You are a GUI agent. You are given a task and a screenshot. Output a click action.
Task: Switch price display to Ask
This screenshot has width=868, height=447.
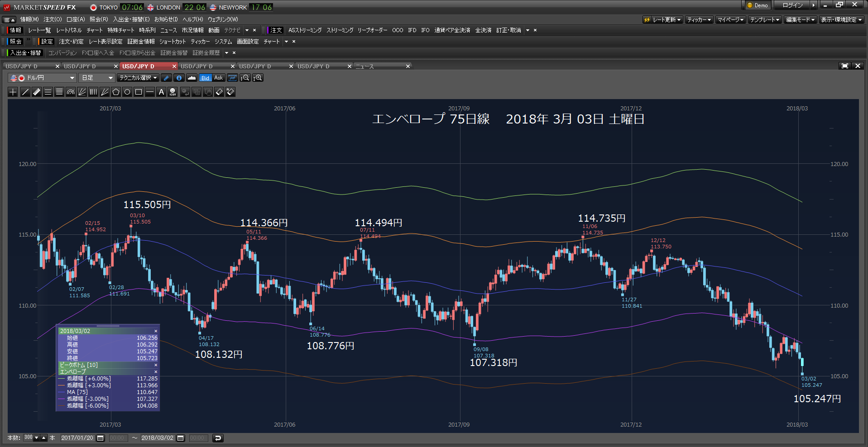pyautogui.click(x=218, y=78)
